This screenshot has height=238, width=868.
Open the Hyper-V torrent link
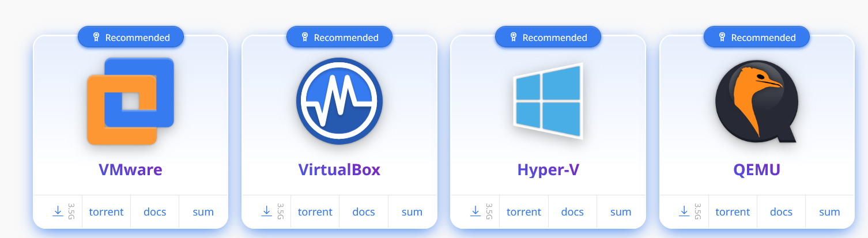[523, 212]
